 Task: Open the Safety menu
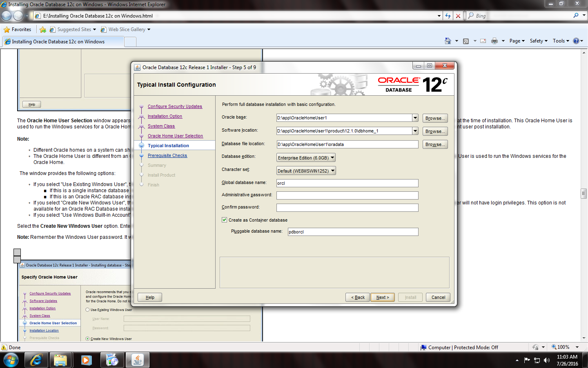[538, 41]
